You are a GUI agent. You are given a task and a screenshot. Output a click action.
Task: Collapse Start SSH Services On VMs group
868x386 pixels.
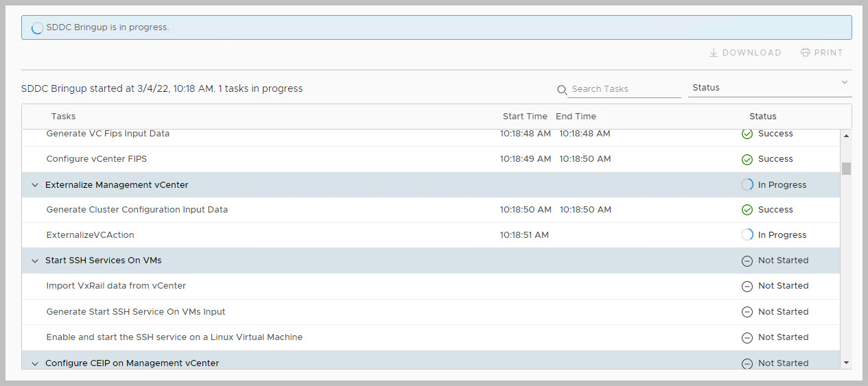(x=35, y=261)
